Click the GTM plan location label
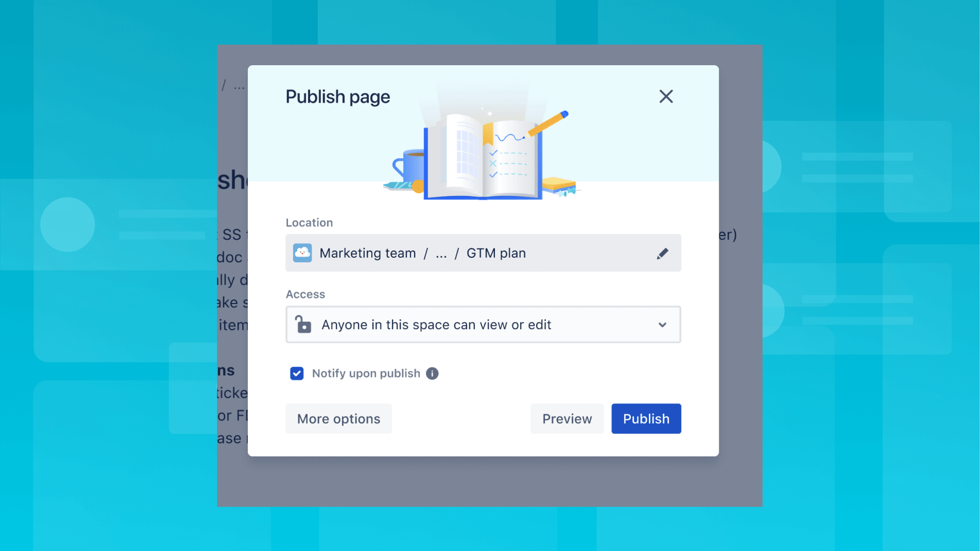 pyautogui.click(x=495, y=252)
